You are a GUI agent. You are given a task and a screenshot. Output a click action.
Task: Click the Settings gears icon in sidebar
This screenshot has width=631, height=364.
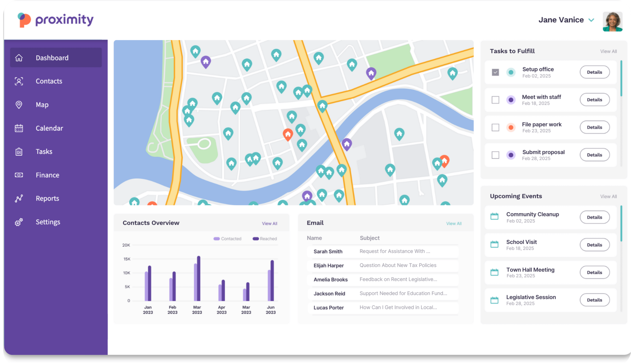(19, 222)
